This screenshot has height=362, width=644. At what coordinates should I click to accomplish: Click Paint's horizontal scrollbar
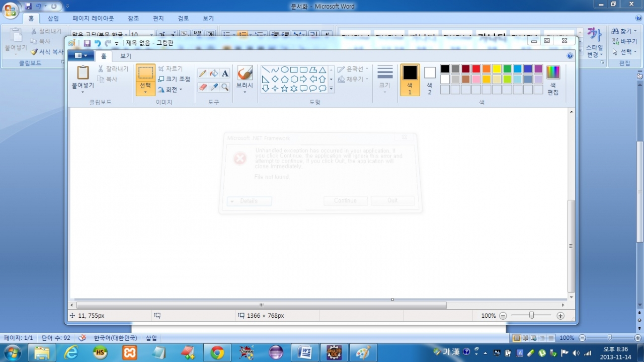[262, 305]
